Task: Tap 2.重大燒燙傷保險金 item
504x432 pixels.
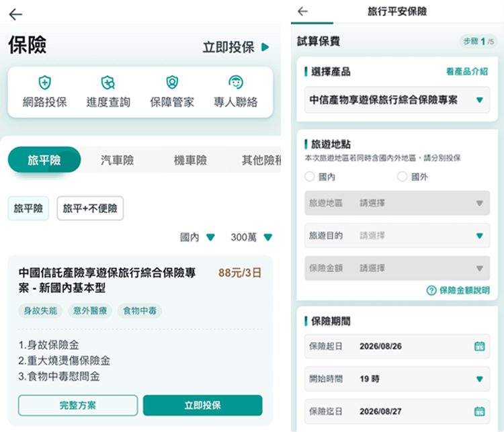Action: [65, 361]
